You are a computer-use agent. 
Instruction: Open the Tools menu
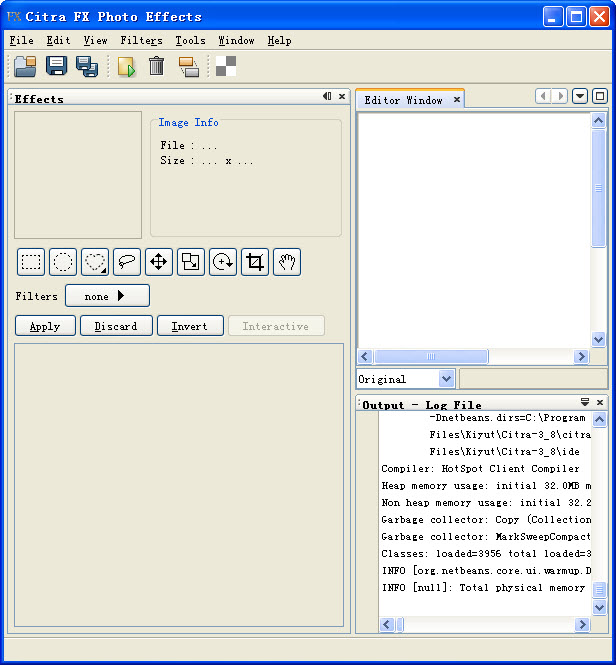click(190, 41)
